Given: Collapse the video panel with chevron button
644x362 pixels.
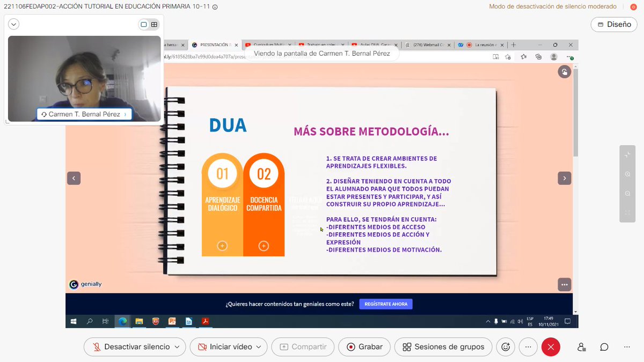Looking at the screenshot, I should click(x=14, y=24).
